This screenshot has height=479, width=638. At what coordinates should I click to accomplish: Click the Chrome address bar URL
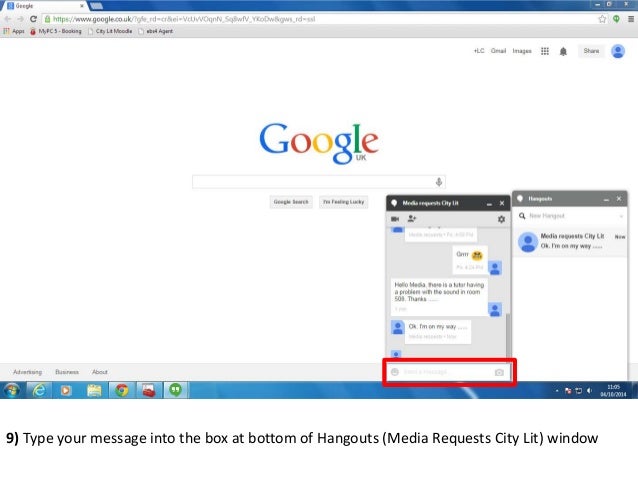coord(184,19)
